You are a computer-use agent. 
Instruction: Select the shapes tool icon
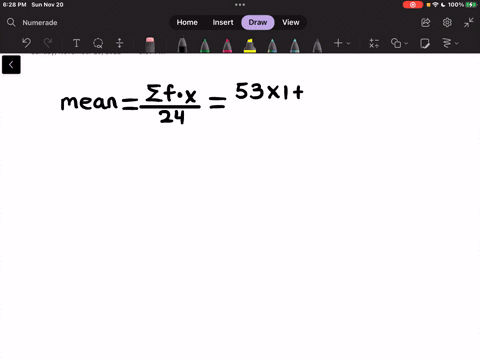point(396,43)
